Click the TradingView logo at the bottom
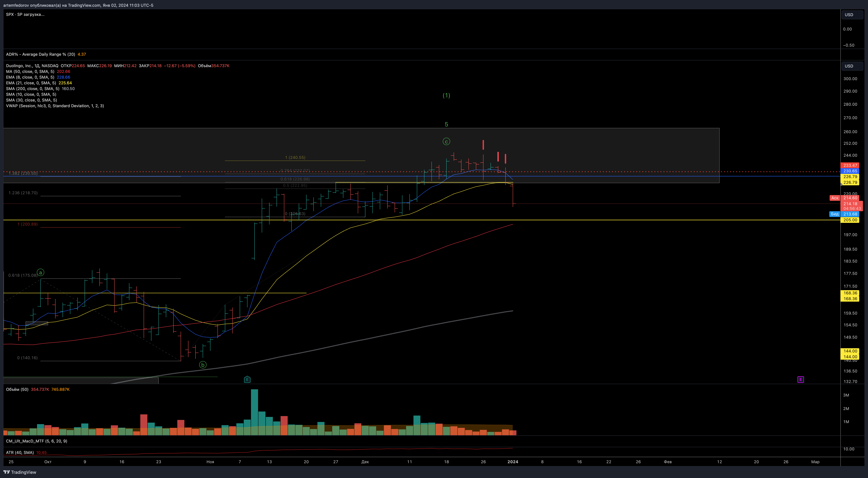 tap(20, 472)
